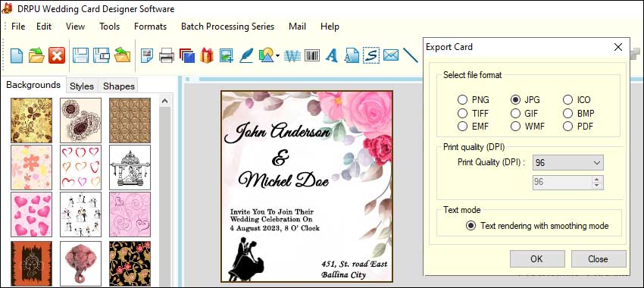Image resolution: width=644 pixels, height=288 pixels.
Task: Choose the elephant head background thumbnail
Action: 80,263
